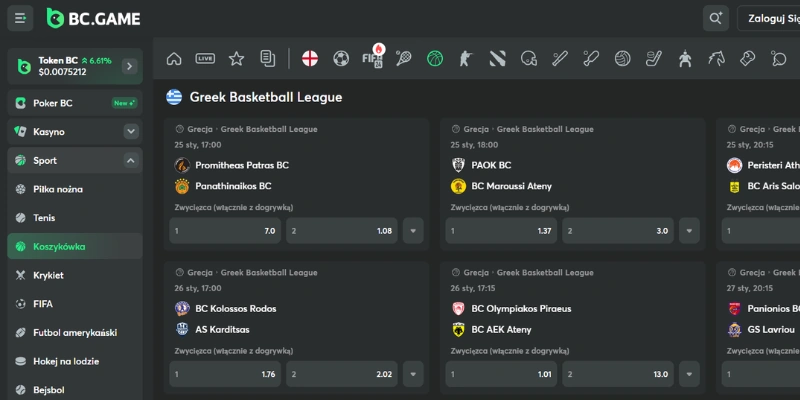This screenshot has width=800, height=400.
Task: Go to sports home via house icon
Action: click(174, 59)
